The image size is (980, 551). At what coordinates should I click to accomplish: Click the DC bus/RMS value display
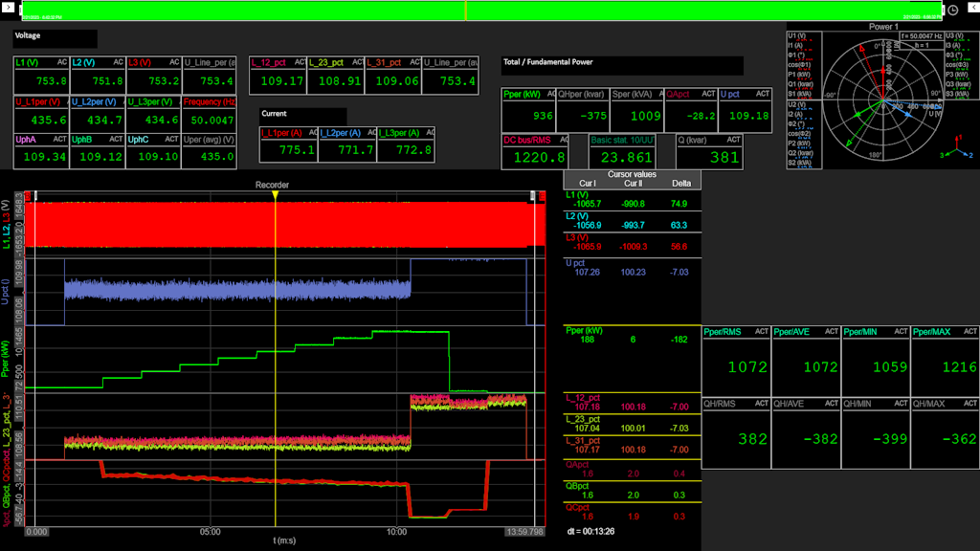(x=535, y=151)
